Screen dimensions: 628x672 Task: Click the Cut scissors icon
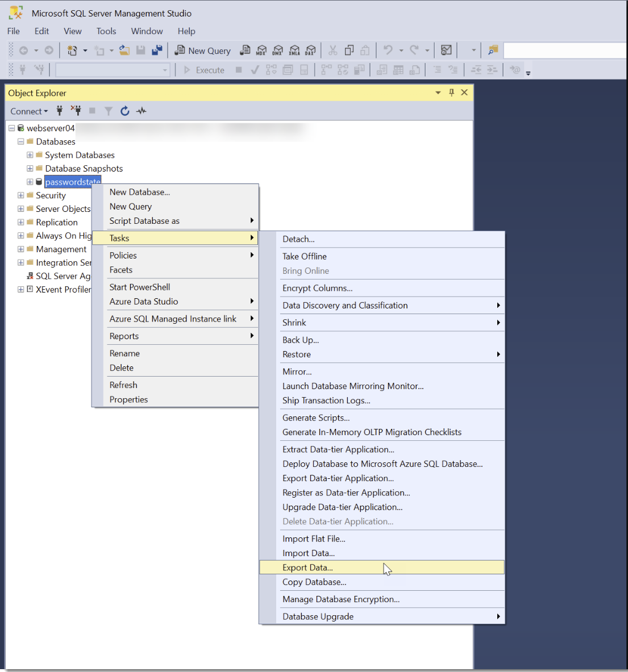click(x=332, y=51)
